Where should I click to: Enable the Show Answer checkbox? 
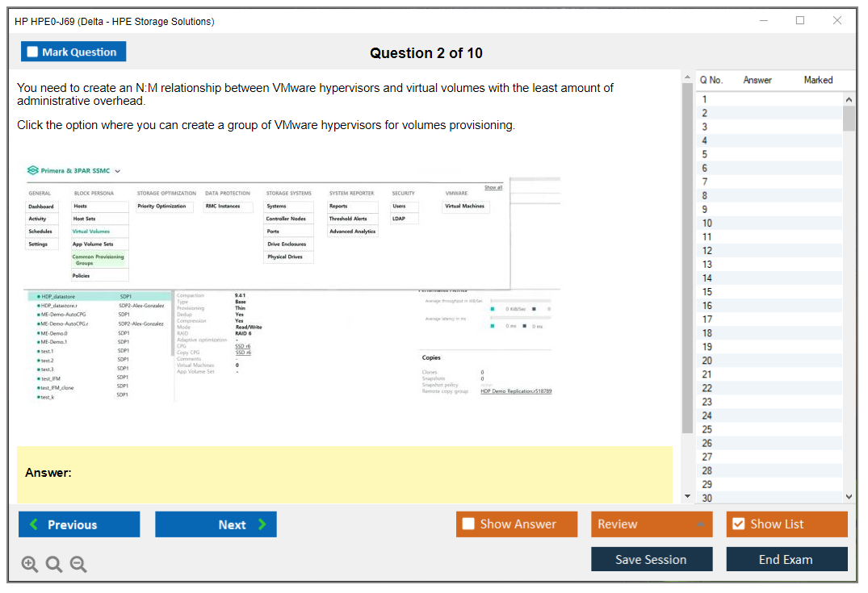468,524
